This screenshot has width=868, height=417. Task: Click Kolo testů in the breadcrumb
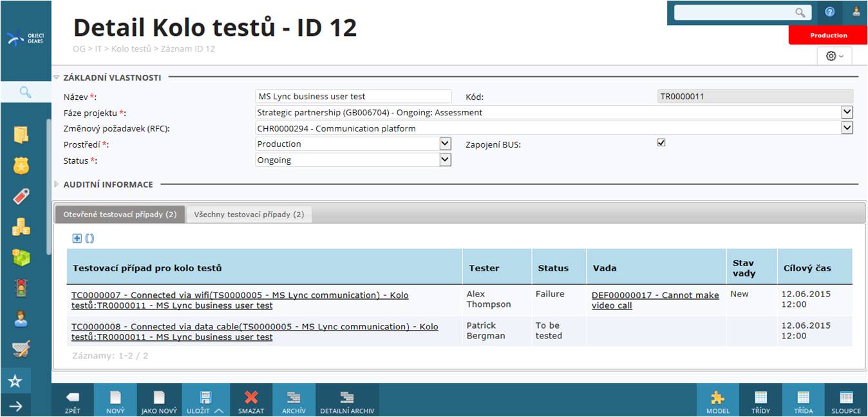tap(131, 48)
